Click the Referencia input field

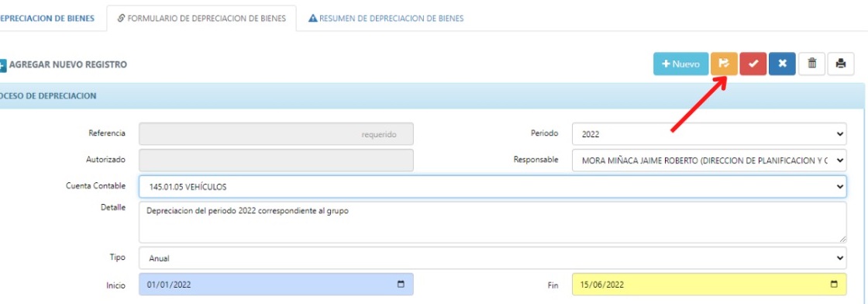tap(276, 134)
